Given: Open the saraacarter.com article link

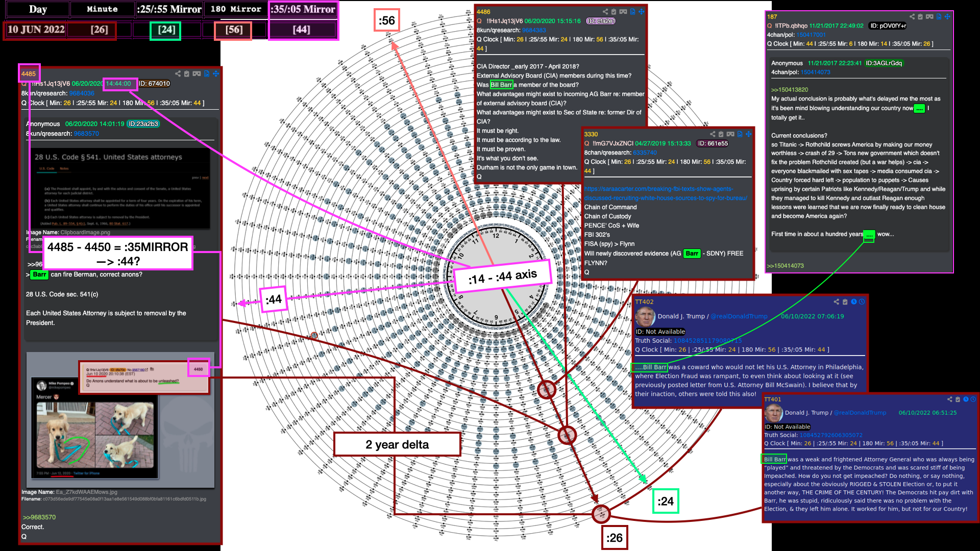Looking at the screenshot, I should coord(666,193).
